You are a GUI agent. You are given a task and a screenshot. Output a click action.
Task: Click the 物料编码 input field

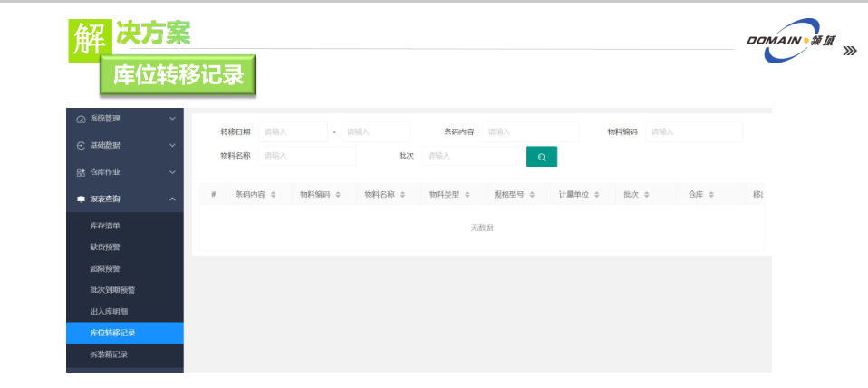(x=694, y=131)
